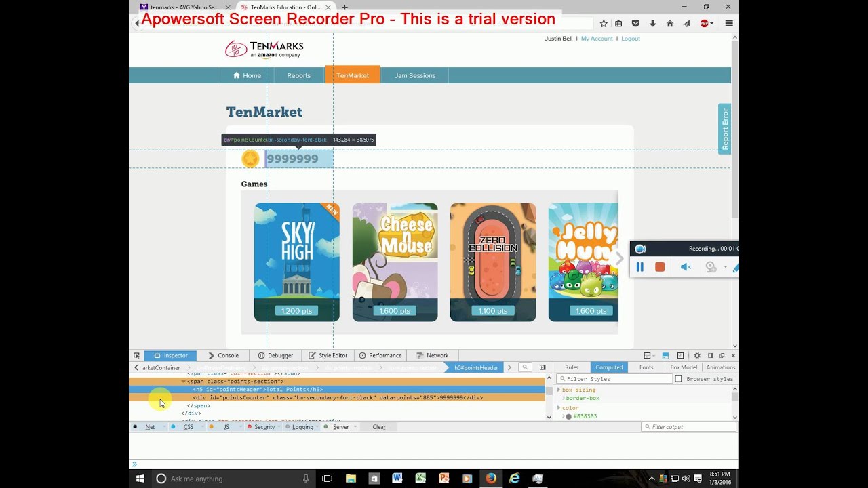Open File Explorer from taskbar

point(351,479)
